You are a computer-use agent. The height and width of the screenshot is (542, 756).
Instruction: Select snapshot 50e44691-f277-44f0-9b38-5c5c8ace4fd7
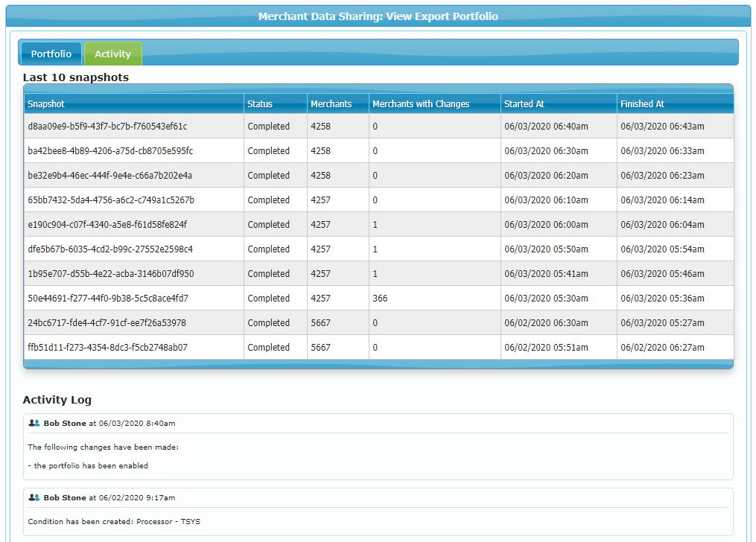click(x=108, y=299)
